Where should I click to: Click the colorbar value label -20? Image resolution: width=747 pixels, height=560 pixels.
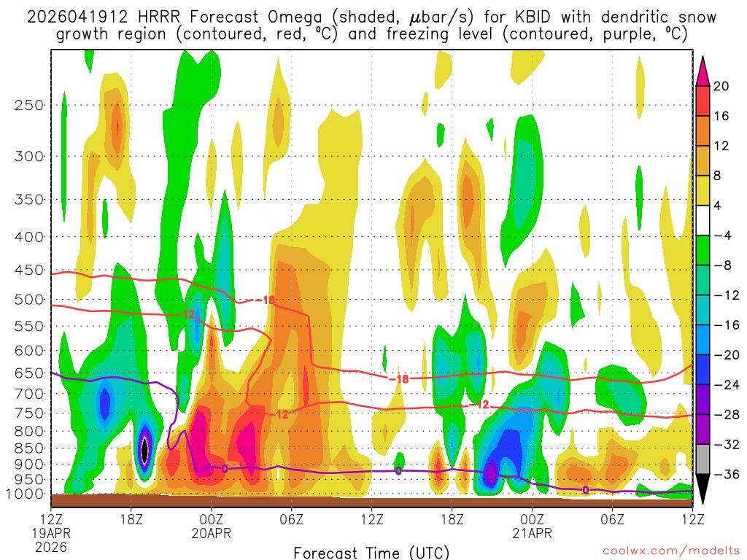pyautogui.click(x=727, y=355)
